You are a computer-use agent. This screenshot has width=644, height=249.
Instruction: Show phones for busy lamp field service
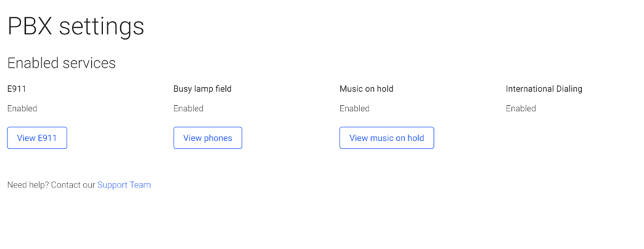pyautogui.click(x=207, y=137)
